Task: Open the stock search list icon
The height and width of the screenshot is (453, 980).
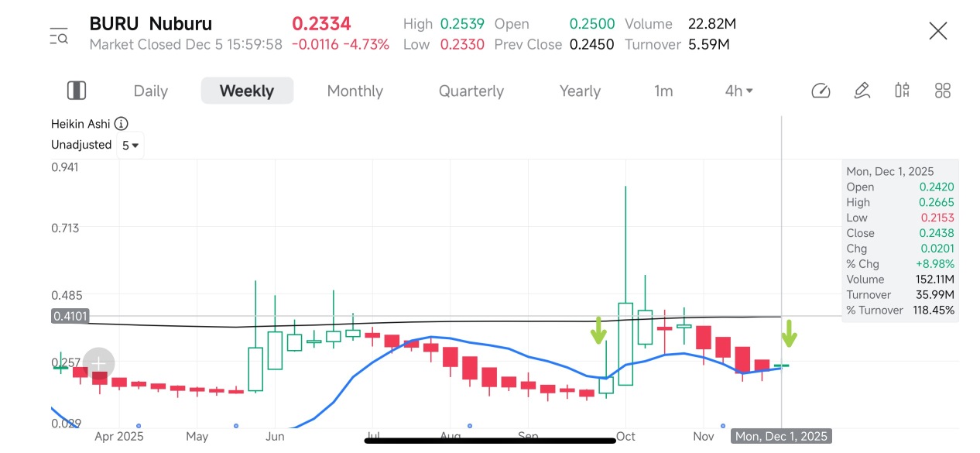Action: (59, 36)
